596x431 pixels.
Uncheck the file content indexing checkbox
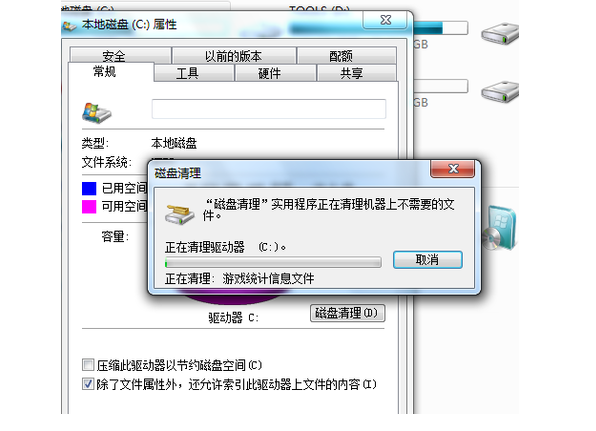[88, 384]
